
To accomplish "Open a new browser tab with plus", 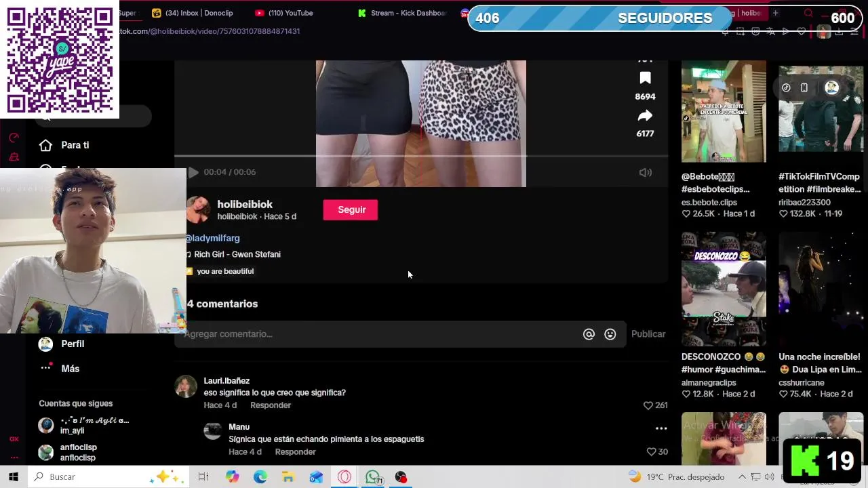I will point(775,13).
